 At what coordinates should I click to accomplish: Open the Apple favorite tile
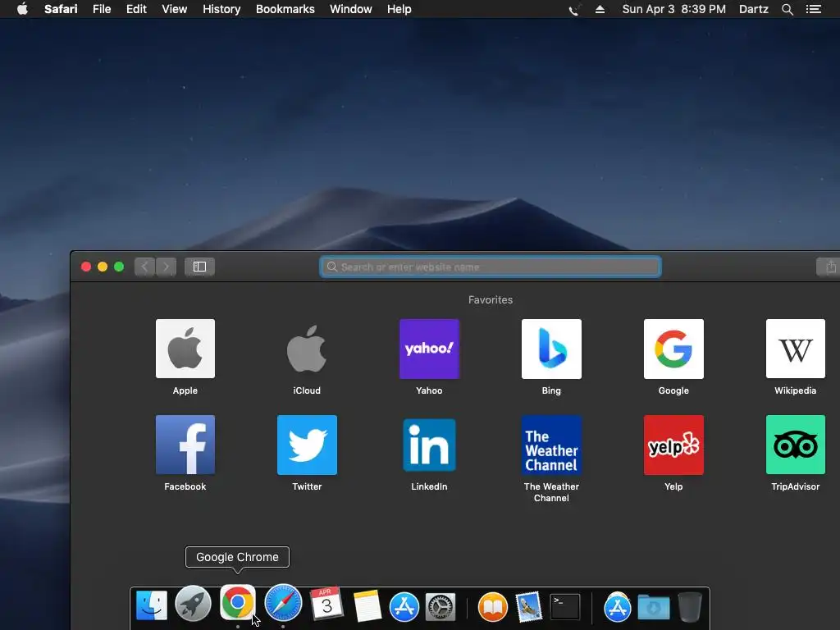pyautogui.click(x=185, y=349)
